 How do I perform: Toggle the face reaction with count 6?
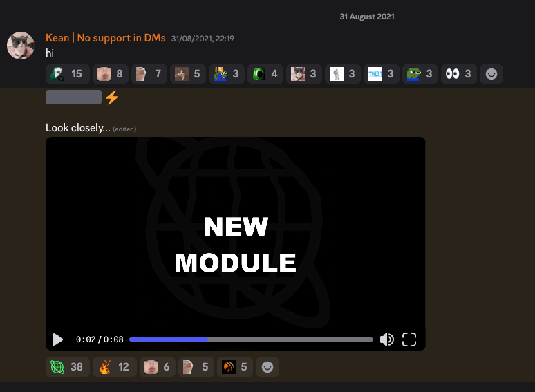click(x=158, y=367)
